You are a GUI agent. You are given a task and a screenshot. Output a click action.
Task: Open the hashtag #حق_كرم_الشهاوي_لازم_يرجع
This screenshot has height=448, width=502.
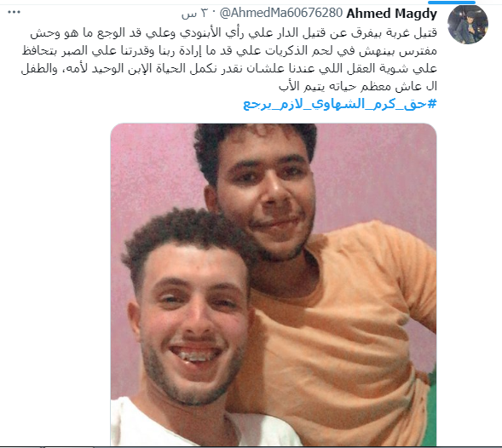(340, 104)
